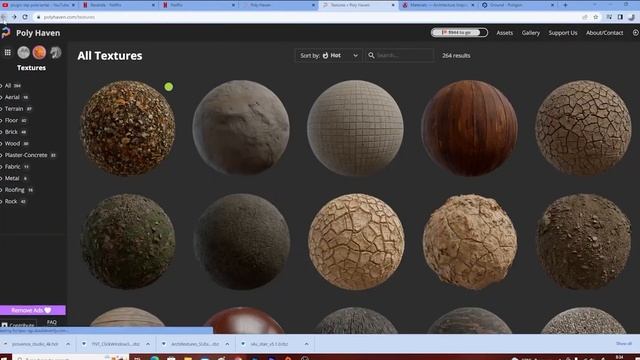Open the square tile texture sphere
The height and width of the screenshot is (360, 640).
pyautogui.click(x=355, y=128)
